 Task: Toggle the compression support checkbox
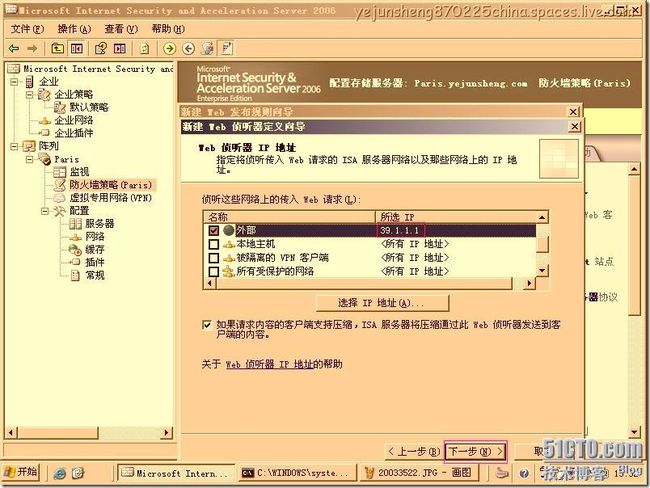click(207, 325)
